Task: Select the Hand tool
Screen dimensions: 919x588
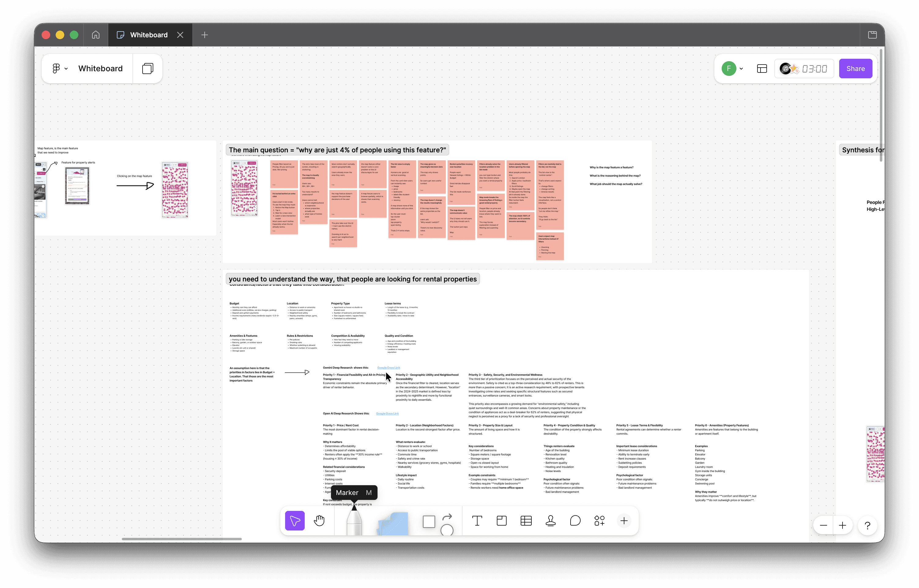Action: click(x=319, y=520)
